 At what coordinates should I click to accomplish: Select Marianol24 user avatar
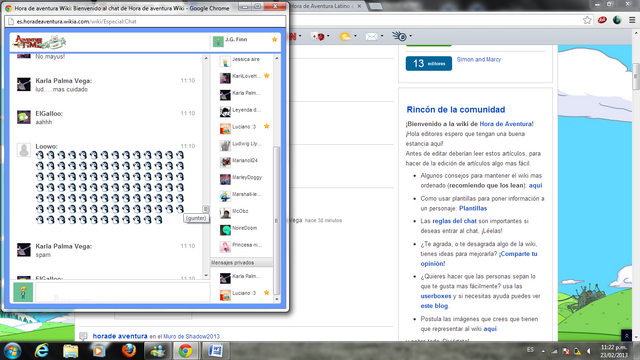[225, 162]
